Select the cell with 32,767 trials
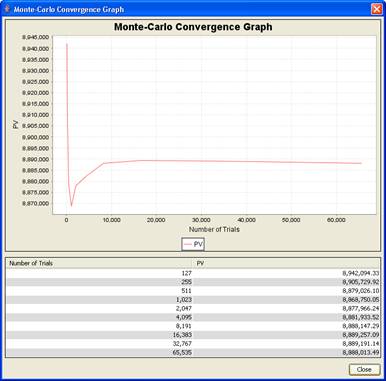 click(x=100, y=344)
